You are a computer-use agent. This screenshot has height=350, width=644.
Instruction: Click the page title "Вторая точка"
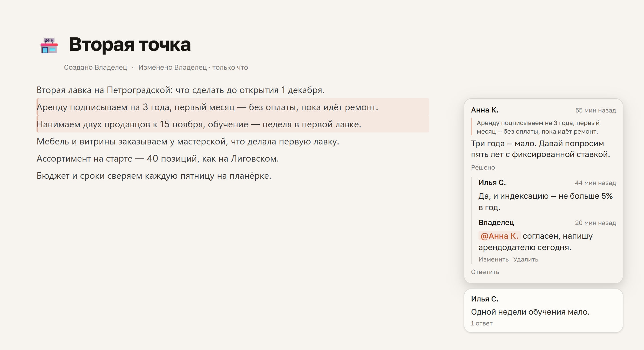point(130,45)
